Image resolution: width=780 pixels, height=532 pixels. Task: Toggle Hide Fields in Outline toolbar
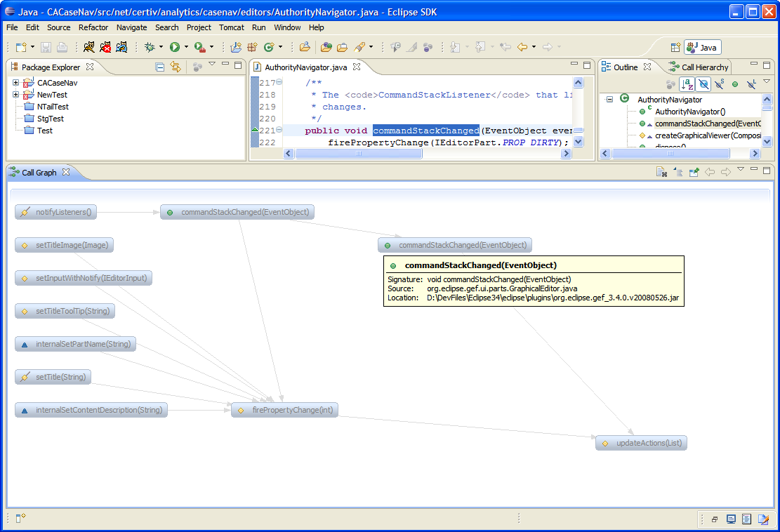(703, 84)
